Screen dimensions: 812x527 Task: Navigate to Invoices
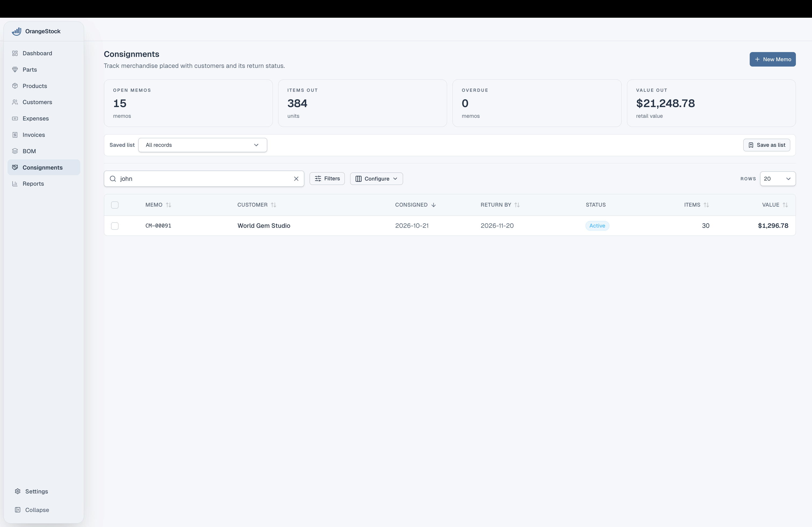(44, 135)
